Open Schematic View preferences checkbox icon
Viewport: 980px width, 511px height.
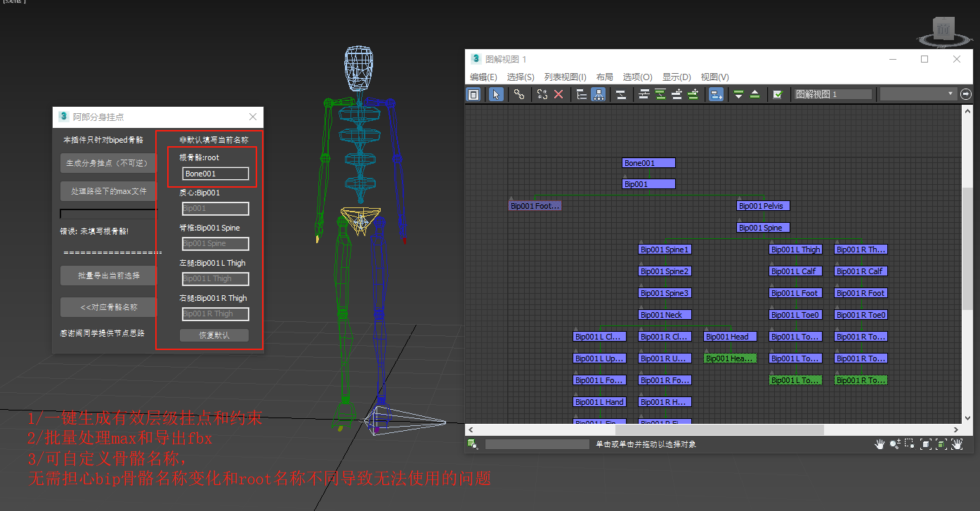pyautogui.click(x=778, y=94)
